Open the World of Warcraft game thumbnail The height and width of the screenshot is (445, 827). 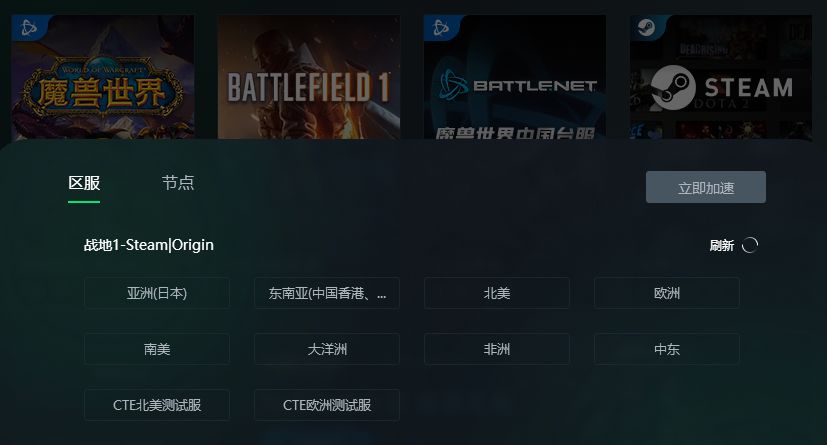[103, 77]
